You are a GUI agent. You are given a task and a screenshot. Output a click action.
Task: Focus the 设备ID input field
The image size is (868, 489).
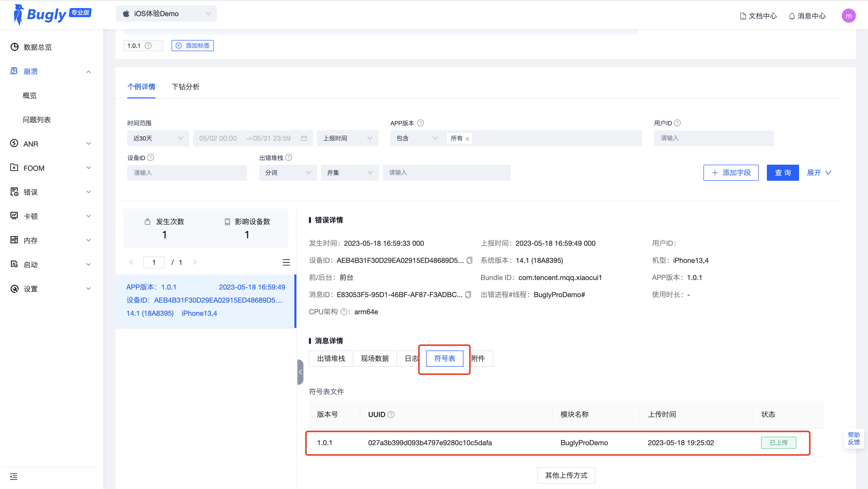pos(187,173)
